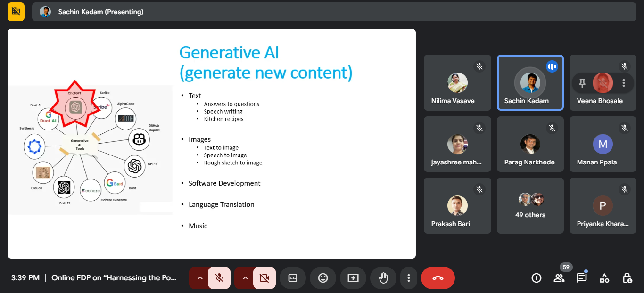Viewport: 644px width, 293px height.
Task: Click the Scribe logo in the slide
Action: pyautogui.click(x=101, y=107)
